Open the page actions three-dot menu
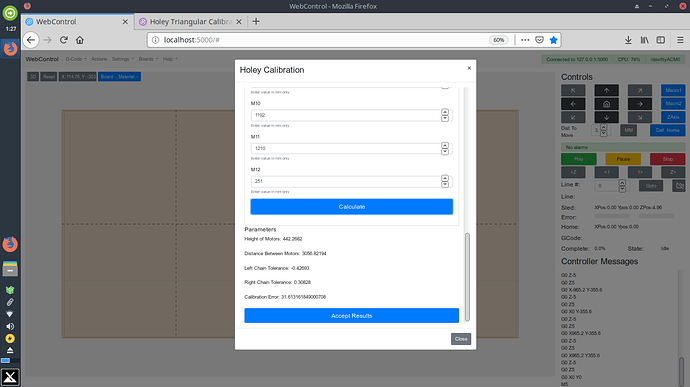 point(525,40)
